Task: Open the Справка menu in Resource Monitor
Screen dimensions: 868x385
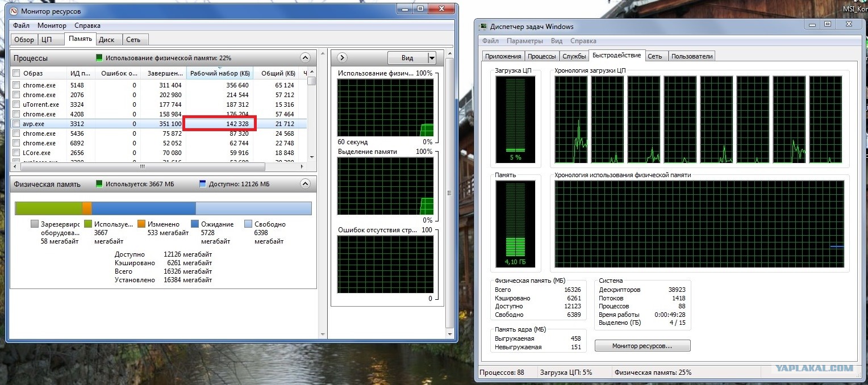Action: pyautogui.click(x=87, y=26)
